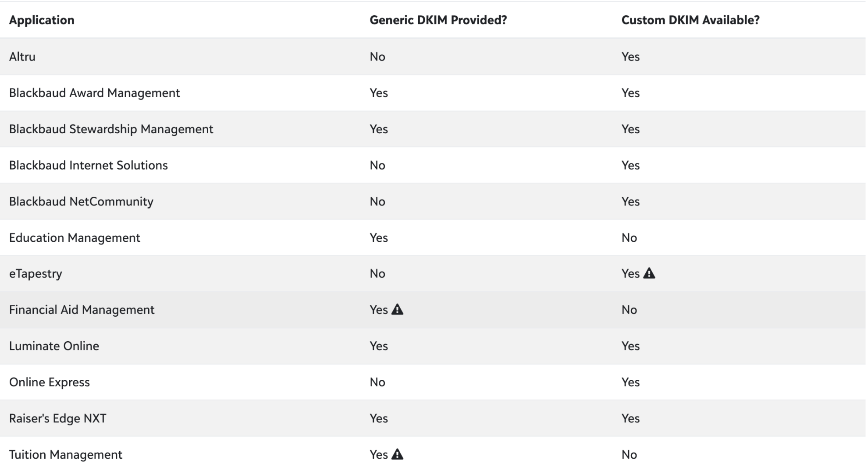Click the Generic DKIM Provided? header
868x474 pixels.
[x=438, y=20]
